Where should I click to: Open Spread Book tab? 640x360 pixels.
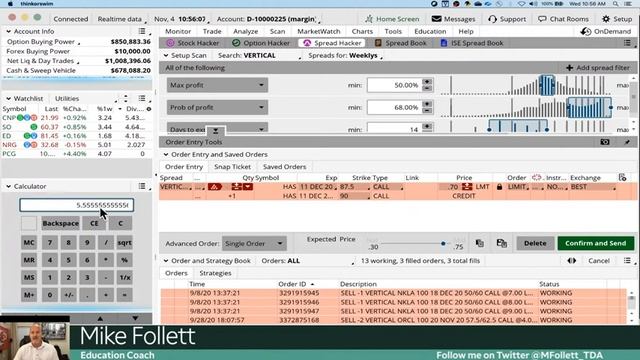coord(400,43)
